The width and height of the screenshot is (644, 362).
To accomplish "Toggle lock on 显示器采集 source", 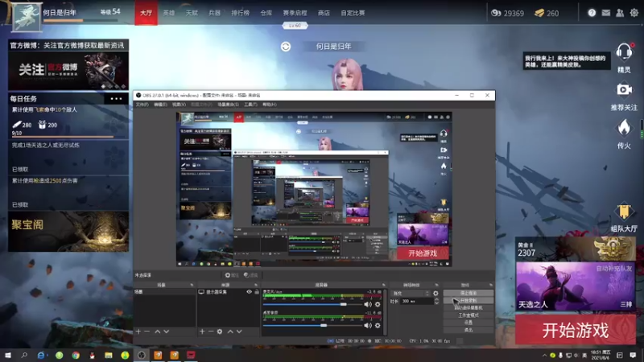I will pyautogui.click(x=257, y=292).
